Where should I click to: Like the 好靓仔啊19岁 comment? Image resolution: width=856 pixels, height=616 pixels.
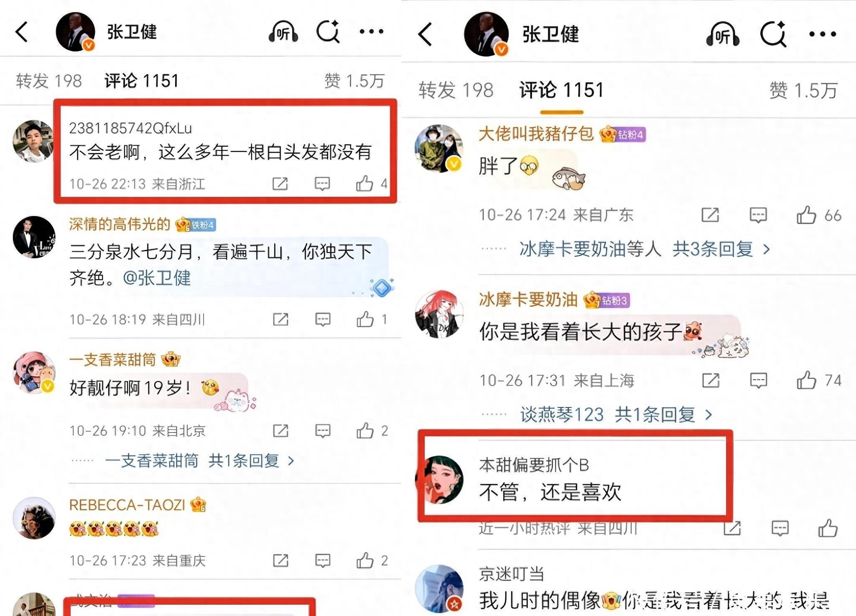pyautogui.click(x=365, y=430)
